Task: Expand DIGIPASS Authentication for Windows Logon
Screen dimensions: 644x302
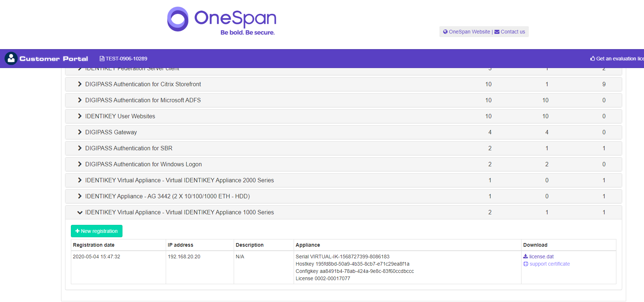Action: click(x=343, y=164)
